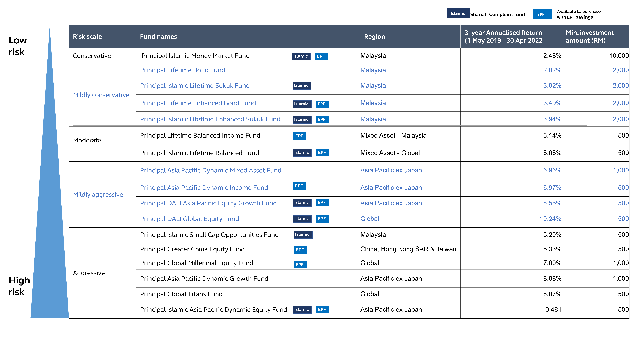Click Available to purchase with EPF savings text
The height and width of the screenshot is (337, 644).
[x=579, y=14]
